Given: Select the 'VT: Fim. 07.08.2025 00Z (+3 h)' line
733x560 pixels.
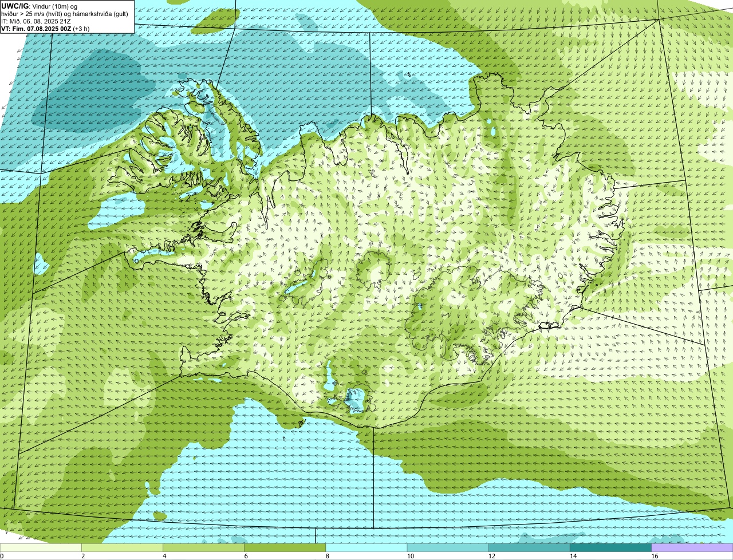Looking at the screenshot, I should 45,28.
